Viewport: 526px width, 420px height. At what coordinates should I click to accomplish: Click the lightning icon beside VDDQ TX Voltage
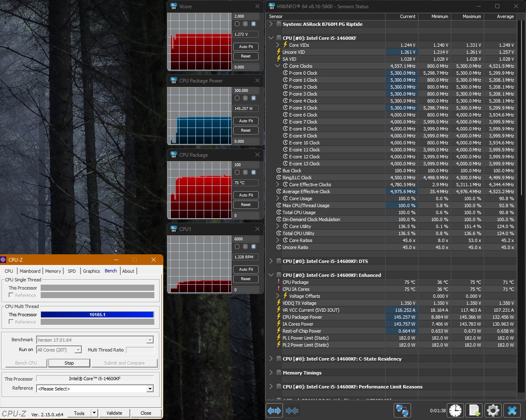click(279, 303)
